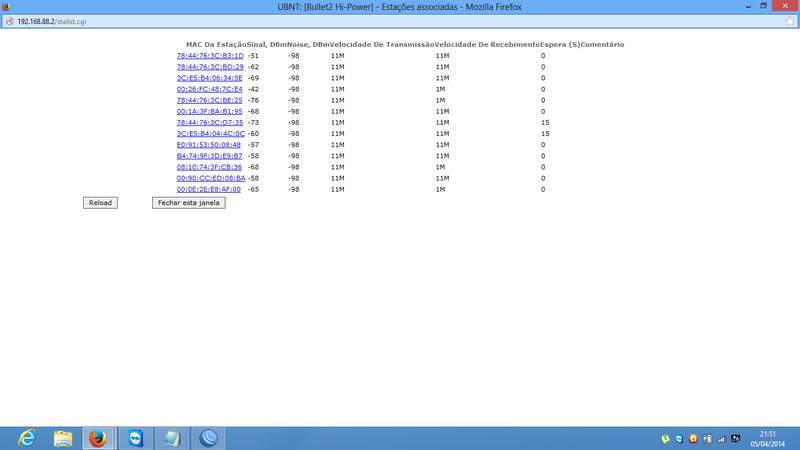The width and height of the screenshot is (800, 450).
Task: Click the battery power tray icon
Action: [x=707, y=439]
